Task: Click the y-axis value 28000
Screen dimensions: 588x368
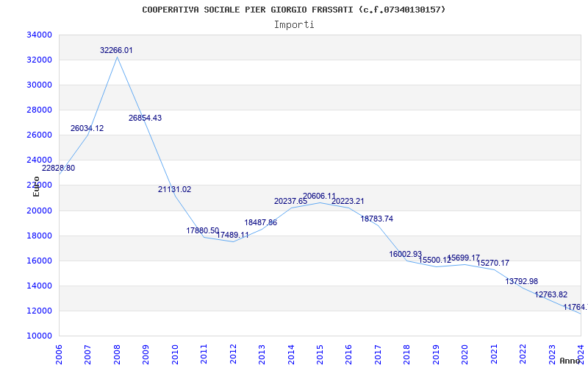Action: pos(39,110)
